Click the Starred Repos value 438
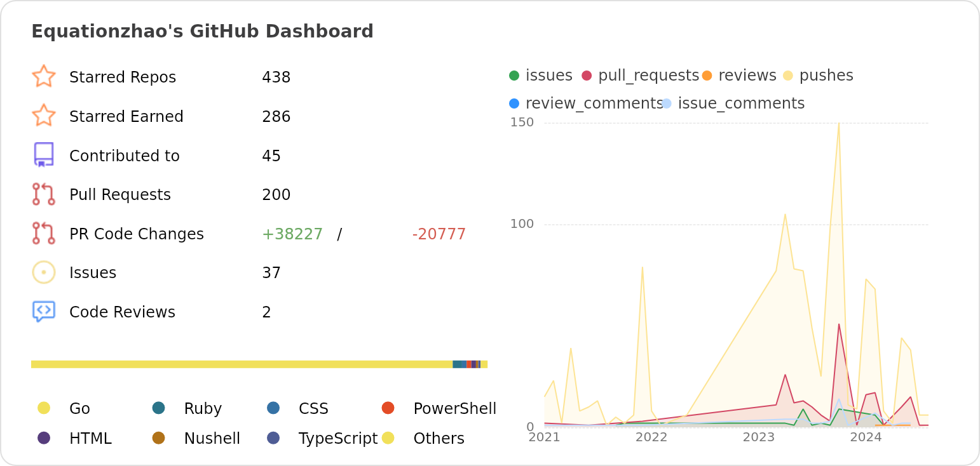Image resolution: width=980 pixels, height=466 pixels. click(276, 77)
